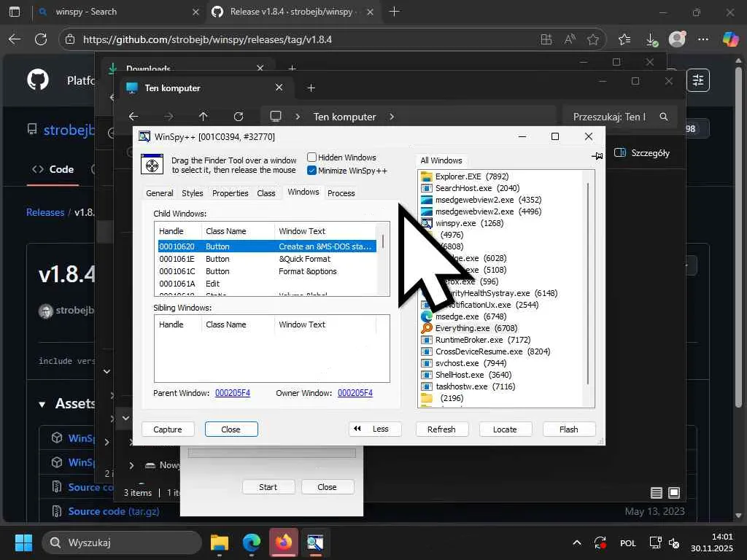The width and height of the screenshot is (747, 560).
Task: Select child row 0001061C Format options
Action: (267, 271)
